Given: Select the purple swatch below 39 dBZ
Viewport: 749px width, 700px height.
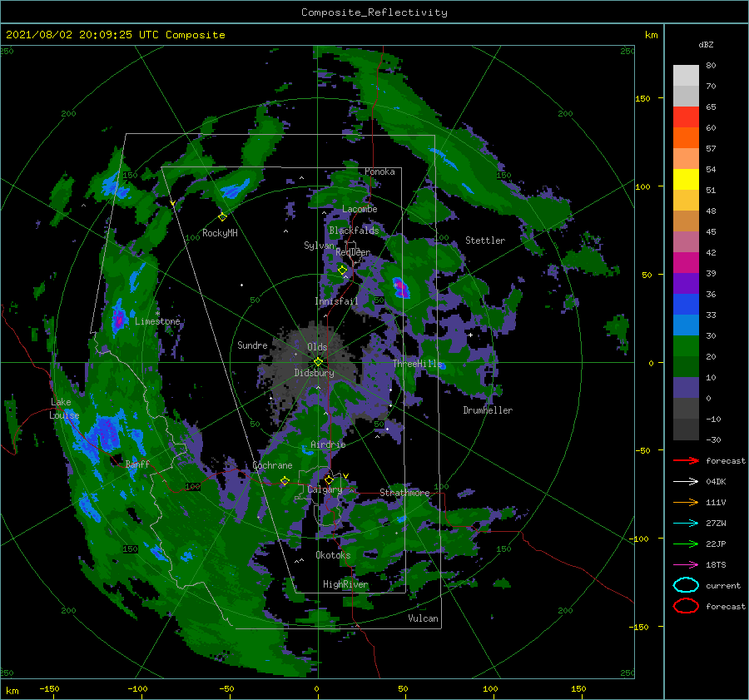Looking at the screenshot, I should point(686,283).
